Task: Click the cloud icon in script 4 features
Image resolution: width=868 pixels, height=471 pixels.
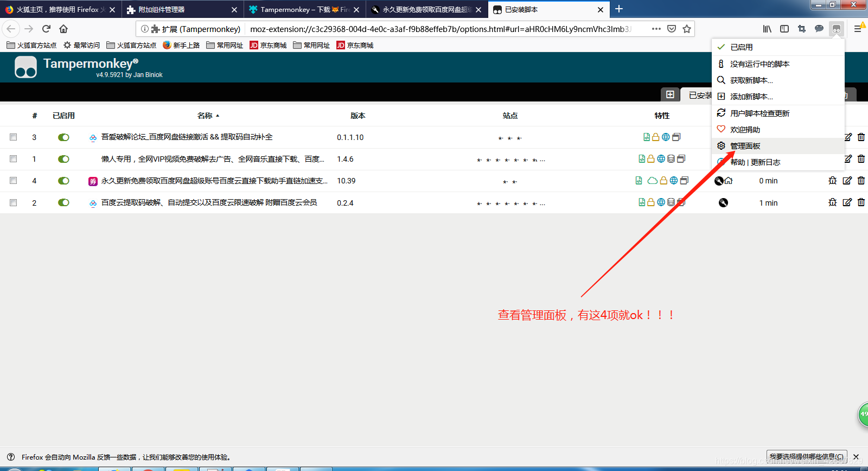Action: click(653, 181)
